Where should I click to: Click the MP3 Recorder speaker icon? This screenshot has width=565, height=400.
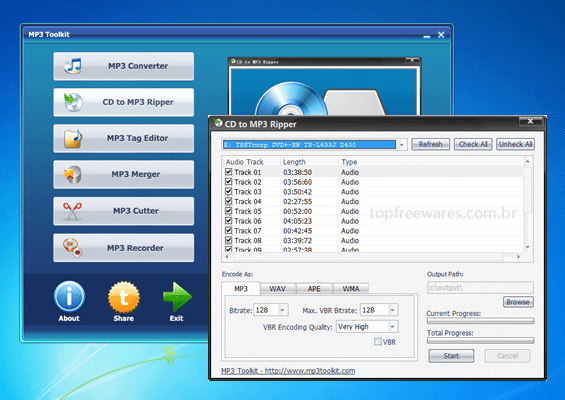(72, 248)
